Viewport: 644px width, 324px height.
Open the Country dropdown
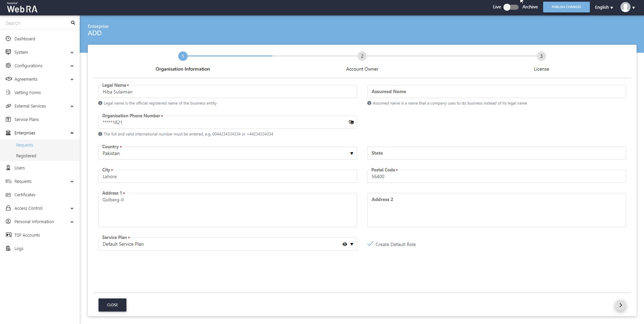click(352, 154)
